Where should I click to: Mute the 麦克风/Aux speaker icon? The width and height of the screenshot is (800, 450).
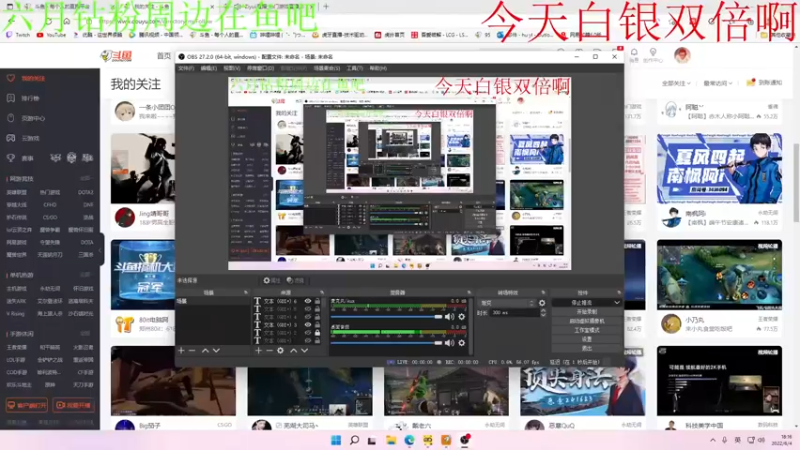(x=449, y=317)
